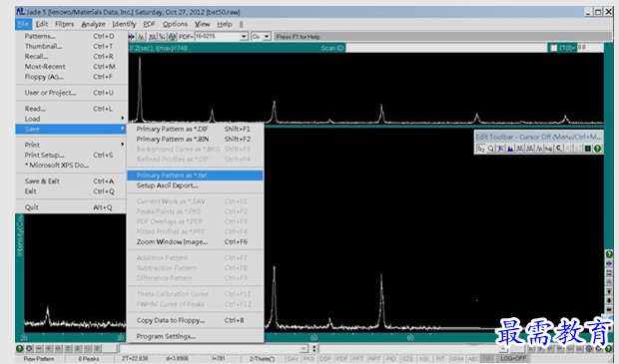Click the PDF number text field

coord(218,37)
